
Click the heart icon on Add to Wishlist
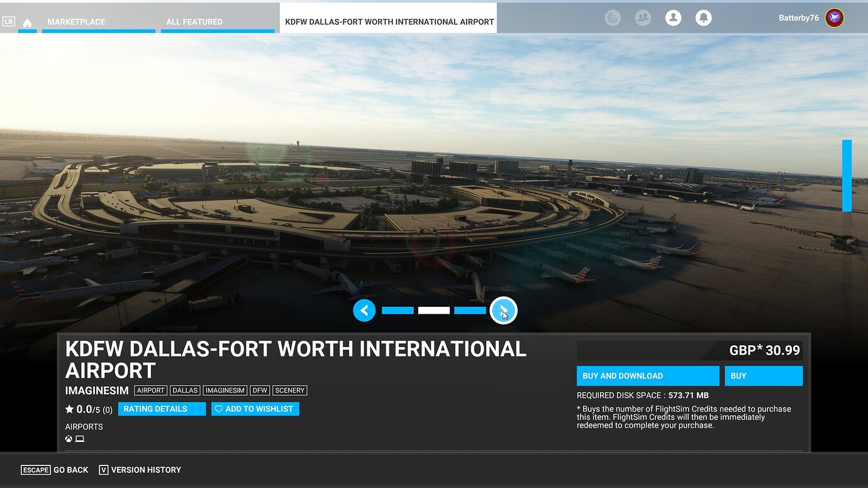(218, 409)
